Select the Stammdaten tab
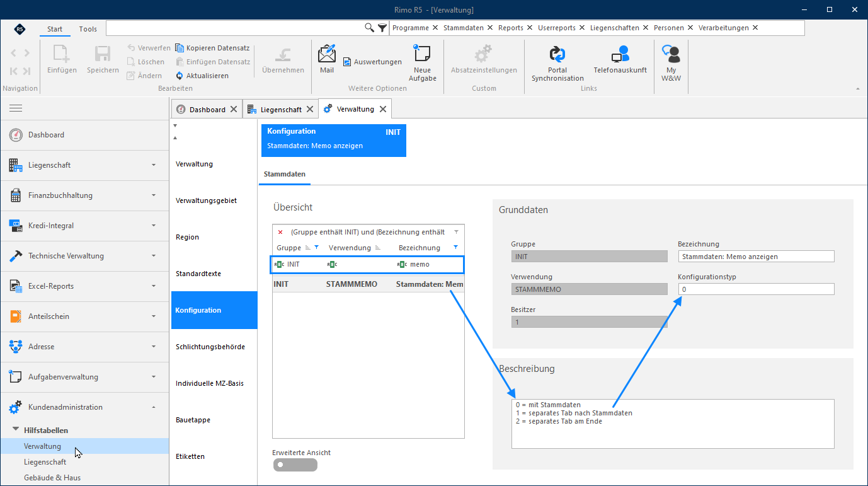 [285, 173]
